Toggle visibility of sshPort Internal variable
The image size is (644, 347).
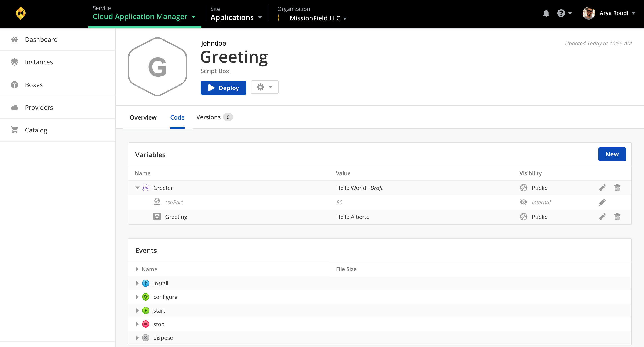pyautogui.click(x=524, y=202)
